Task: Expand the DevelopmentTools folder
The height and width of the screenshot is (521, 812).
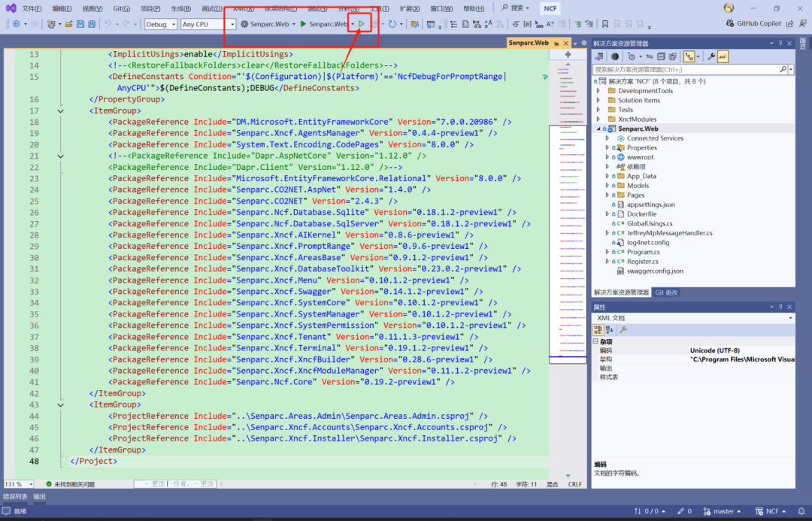Action: tap(598, 91)
